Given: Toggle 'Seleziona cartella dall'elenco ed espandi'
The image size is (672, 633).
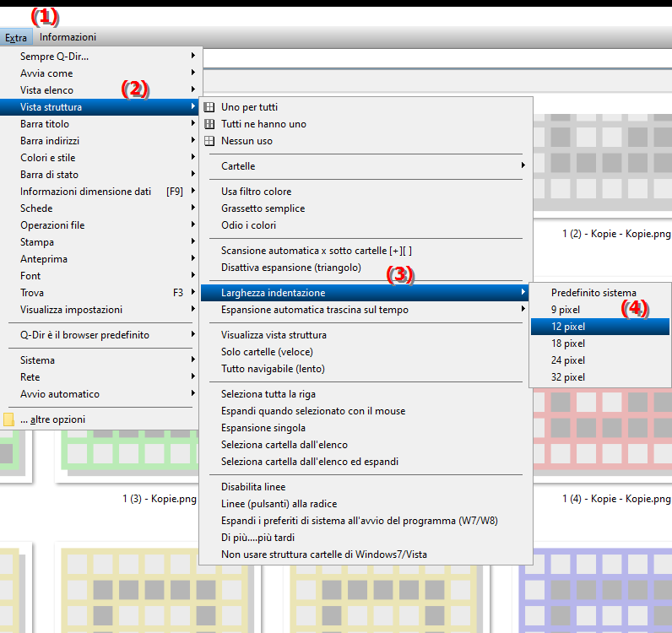Looking at the screenshot, I should (366, 462).
